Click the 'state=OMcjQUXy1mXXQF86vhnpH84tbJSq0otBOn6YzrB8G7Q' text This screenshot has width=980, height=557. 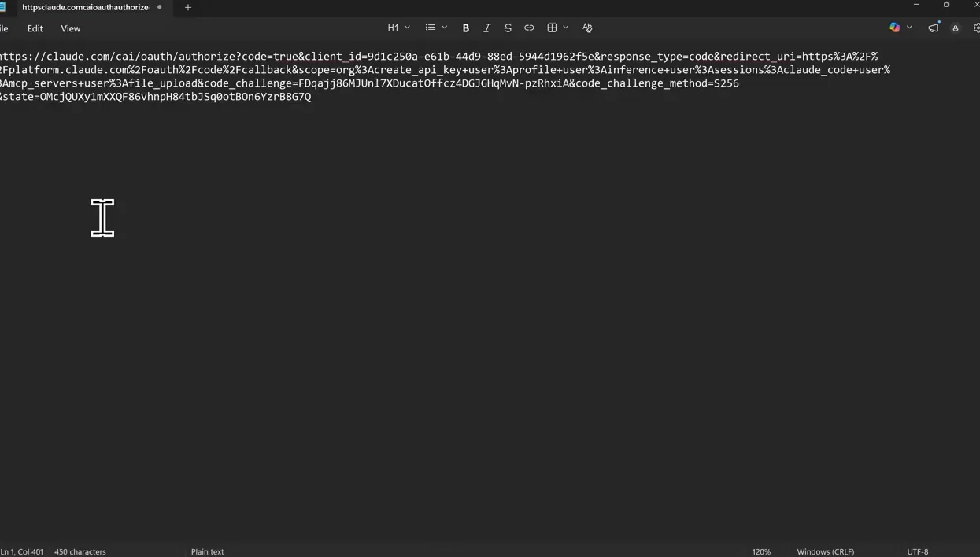coord(158,97)
